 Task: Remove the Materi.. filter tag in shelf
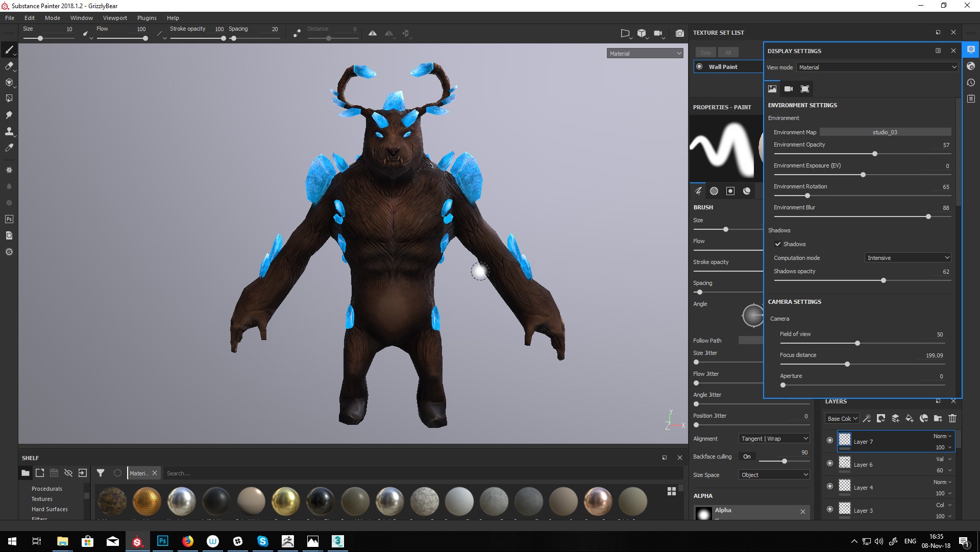pyautogui.click(x=155, y=473)
